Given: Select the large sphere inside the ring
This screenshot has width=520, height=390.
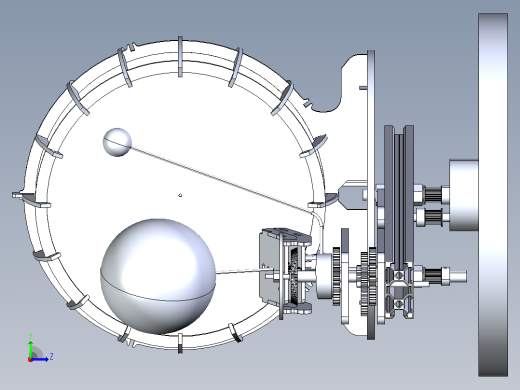Looking at the screenshot, I should pos(158,276).
